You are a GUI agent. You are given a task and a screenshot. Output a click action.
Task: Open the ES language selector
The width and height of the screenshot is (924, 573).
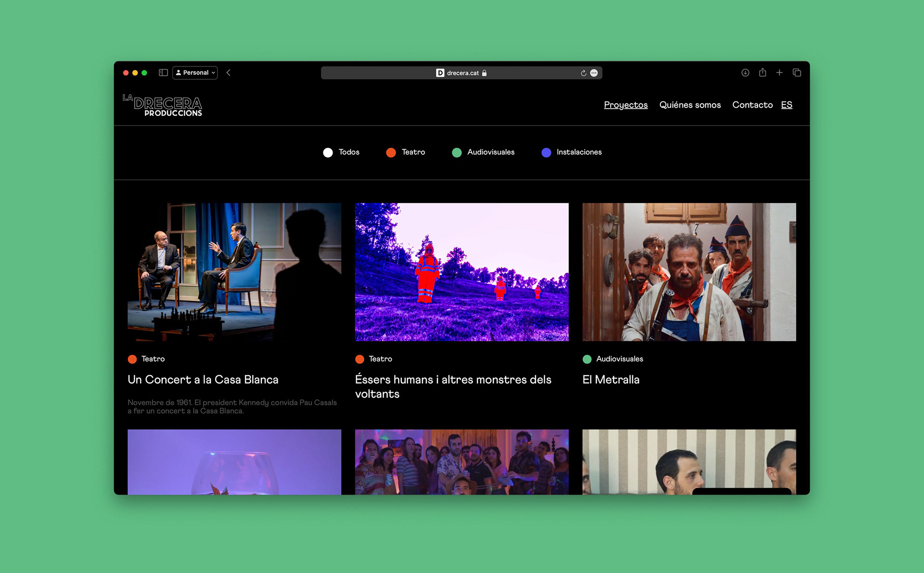point(786,105)
